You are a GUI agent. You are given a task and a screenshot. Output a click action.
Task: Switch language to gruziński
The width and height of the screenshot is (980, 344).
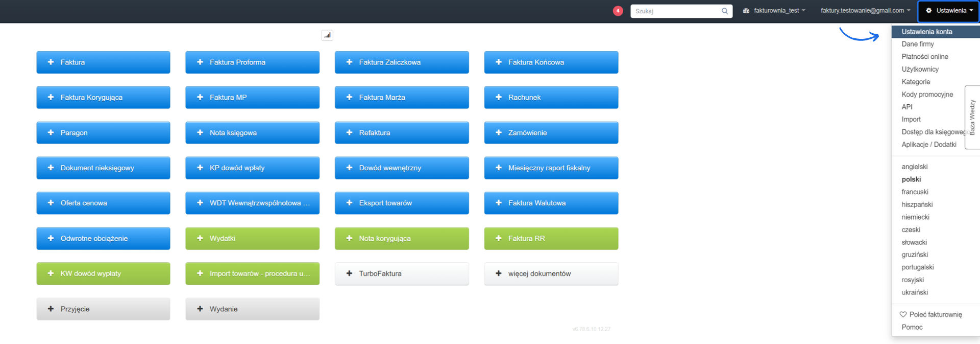coord(915,255)
